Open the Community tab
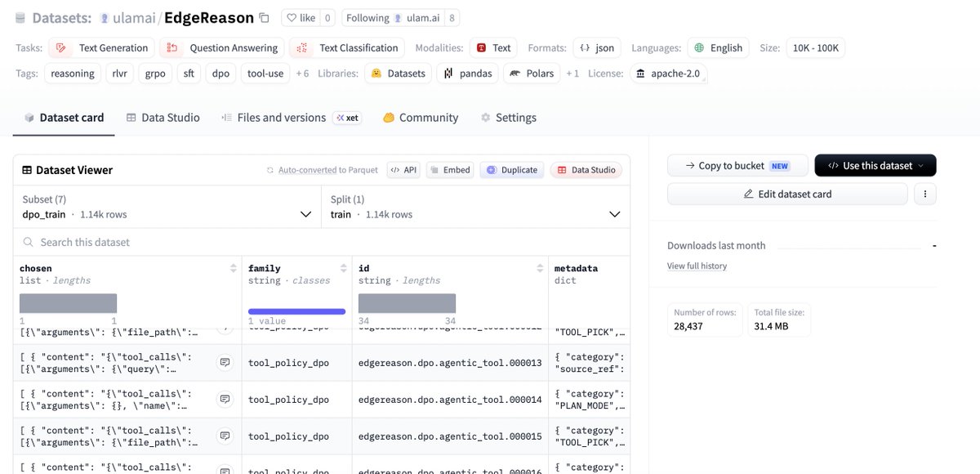Viewport: 980px width, 474px height. [x=421, y=117]
